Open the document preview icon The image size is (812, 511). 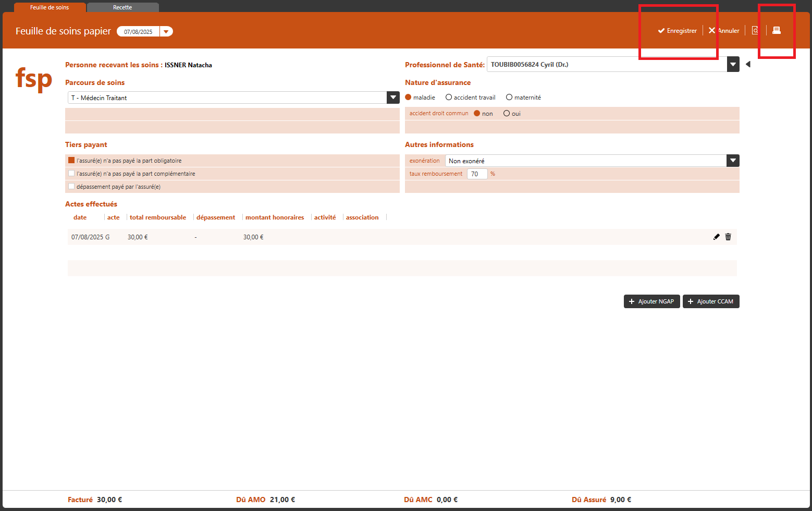(755, 30)
